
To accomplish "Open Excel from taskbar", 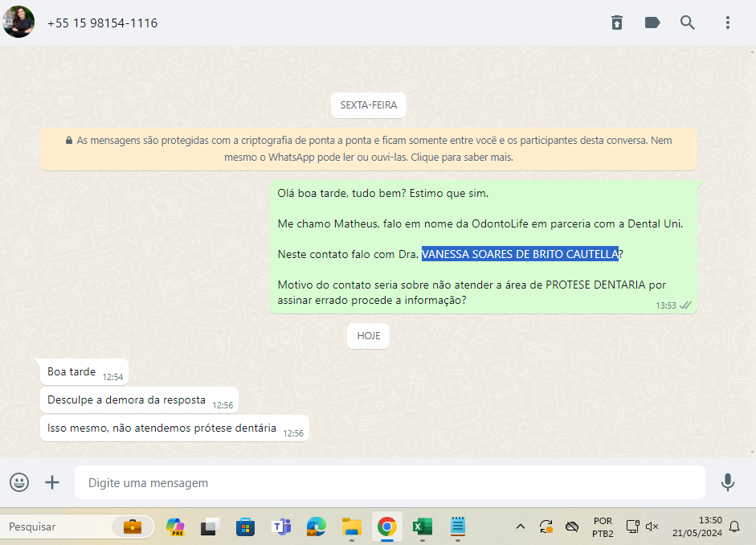I will [x=423, y=527].
